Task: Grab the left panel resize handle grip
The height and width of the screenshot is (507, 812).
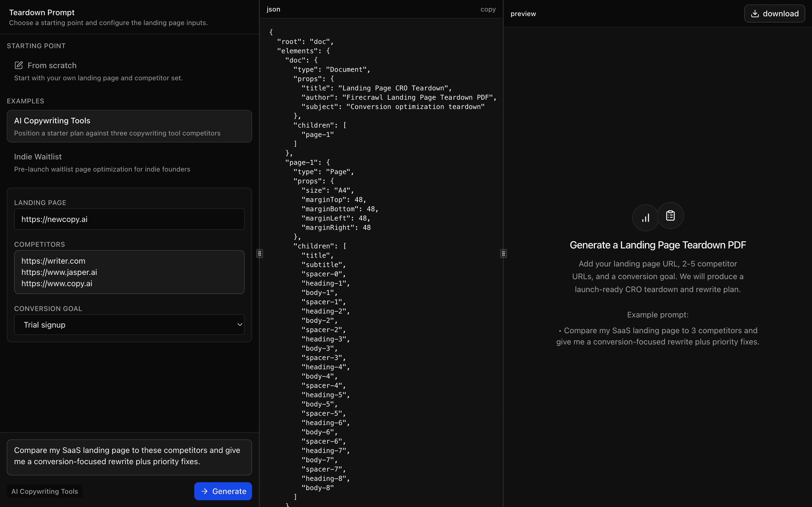Action: coord(259,253)
